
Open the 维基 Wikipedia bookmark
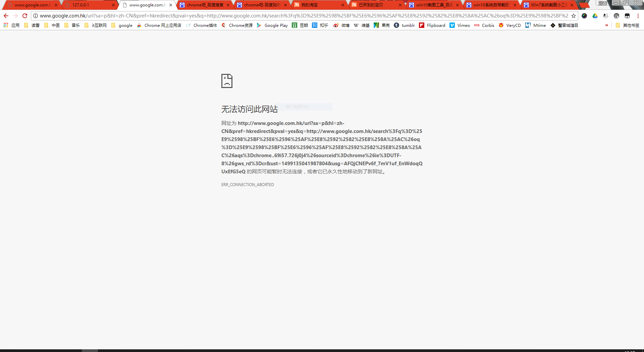[362, 25]
